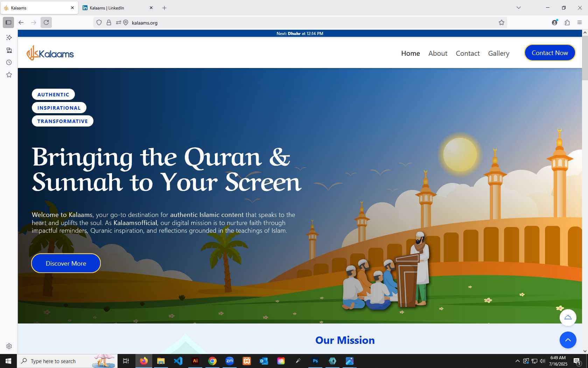Image resolution: width=588 pixels, height=368 pixels.
Task: Go back to the previous page
Action: coord(21,22)
